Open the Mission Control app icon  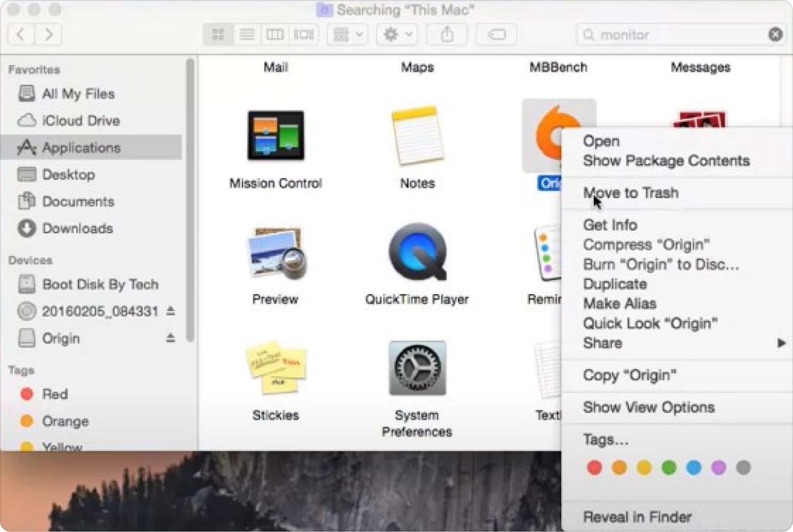tap(275, 135)
